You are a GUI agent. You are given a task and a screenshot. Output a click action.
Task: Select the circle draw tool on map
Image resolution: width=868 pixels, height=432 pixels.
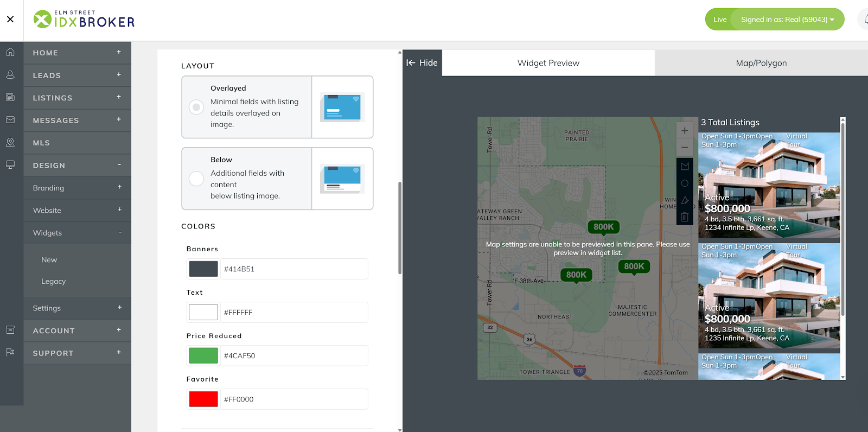tap(685, 183)
